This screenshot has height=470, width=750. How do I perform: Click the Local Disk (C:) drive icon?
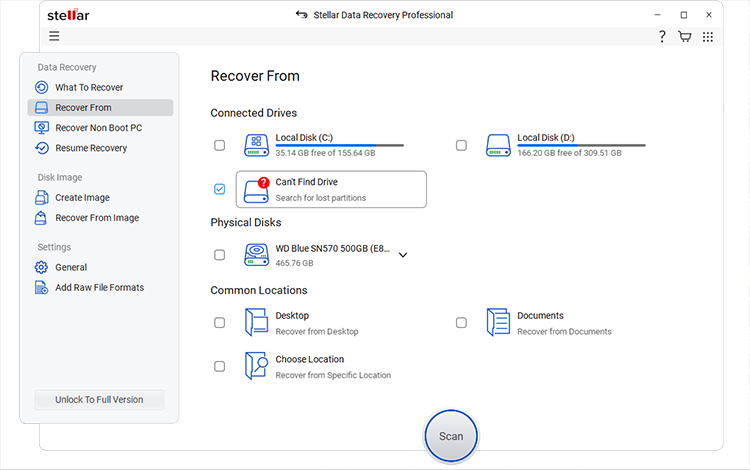coord(257,145)
